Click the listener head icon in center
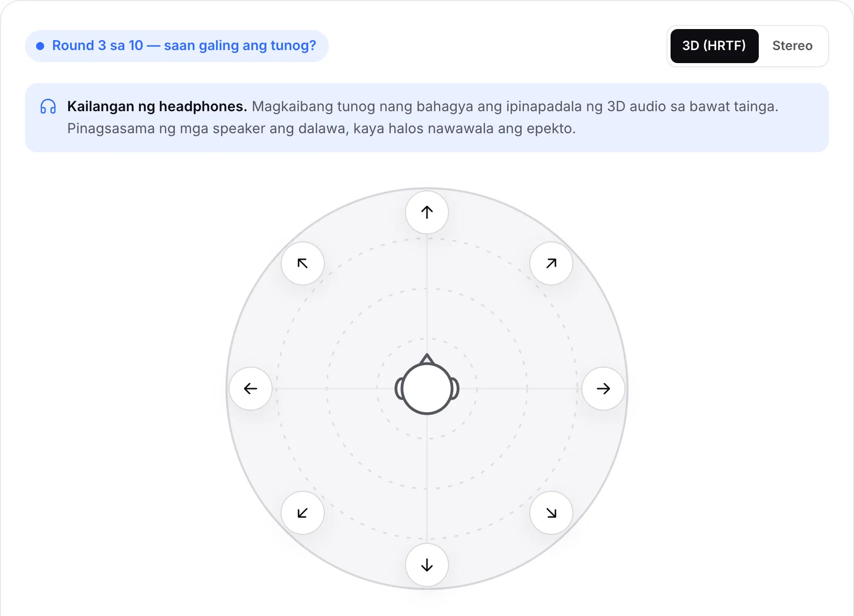Image resolution: width=854 pixels, height=616 pixels. (x=427, y=385)
